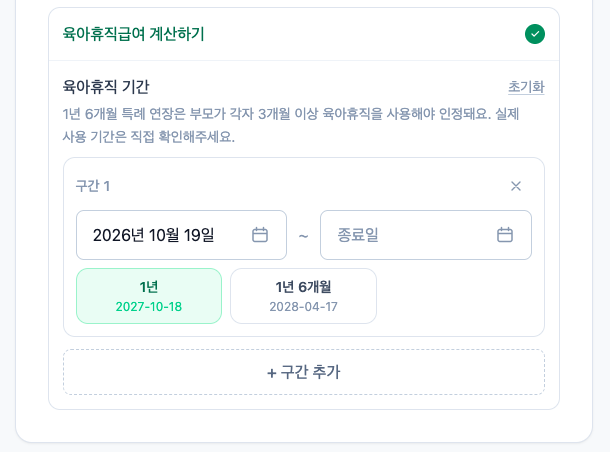Click the tilde separator between date fields

click(x=303, y=236)
